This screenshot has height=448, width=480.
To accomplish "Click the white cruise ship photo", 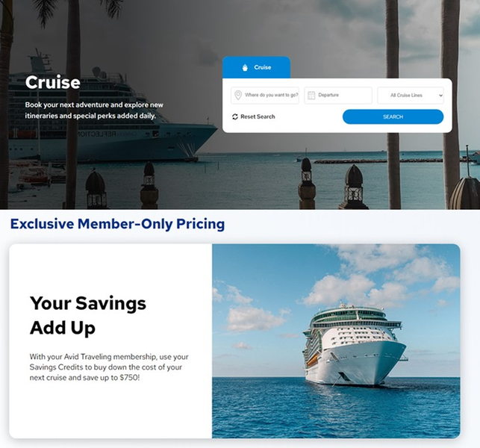I will pos(336,340).
